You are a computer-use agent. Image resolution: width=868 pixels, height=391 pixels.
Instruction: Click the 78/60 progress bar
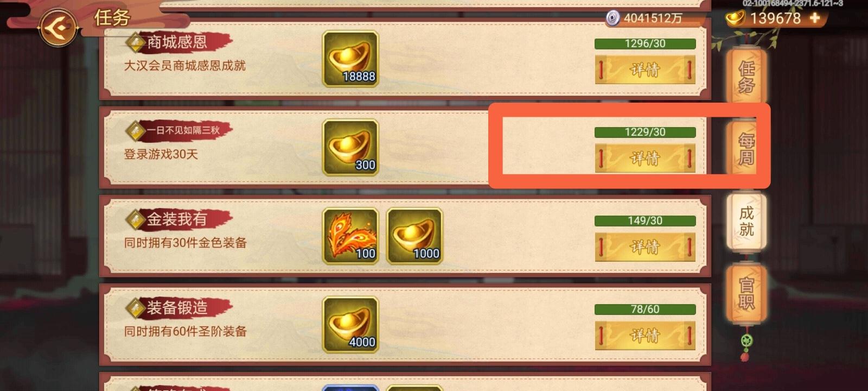[x=645, y=310]
